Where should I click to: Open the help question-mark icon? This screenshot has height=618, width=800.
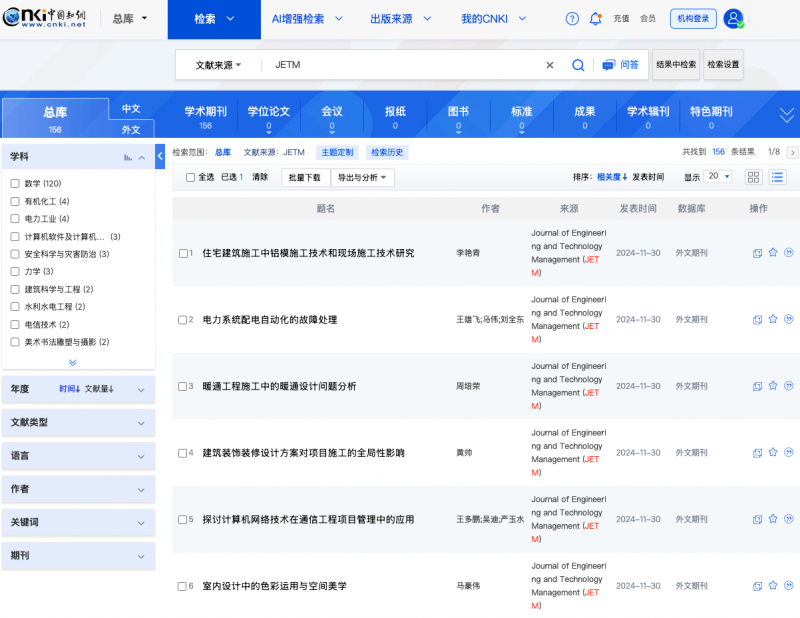(x=572, y=19)
